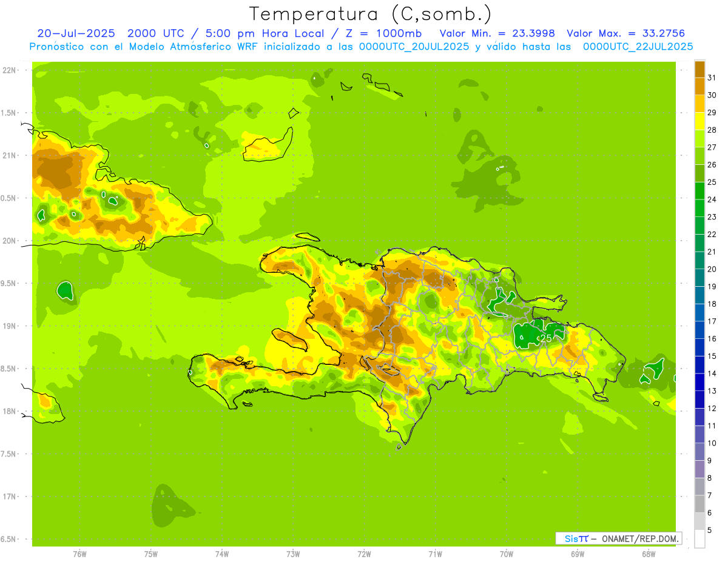
Task: Click the '25' contour label on the map
Action: pyautogui.click(x=545, y=338)
